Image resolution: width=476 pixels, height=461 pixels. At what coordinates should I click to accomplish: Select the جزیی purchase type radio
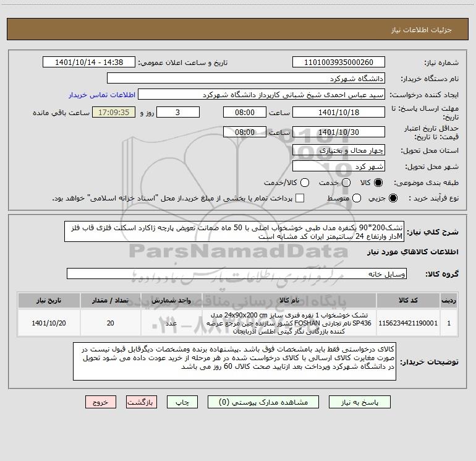[393, 199]
